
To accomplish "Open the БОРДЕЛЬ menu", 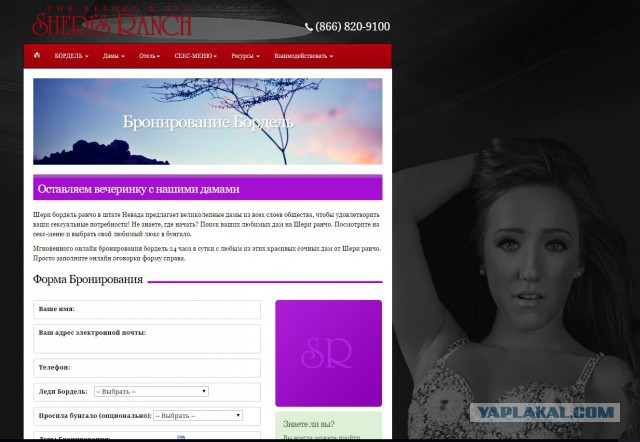I will click(71, 56).
